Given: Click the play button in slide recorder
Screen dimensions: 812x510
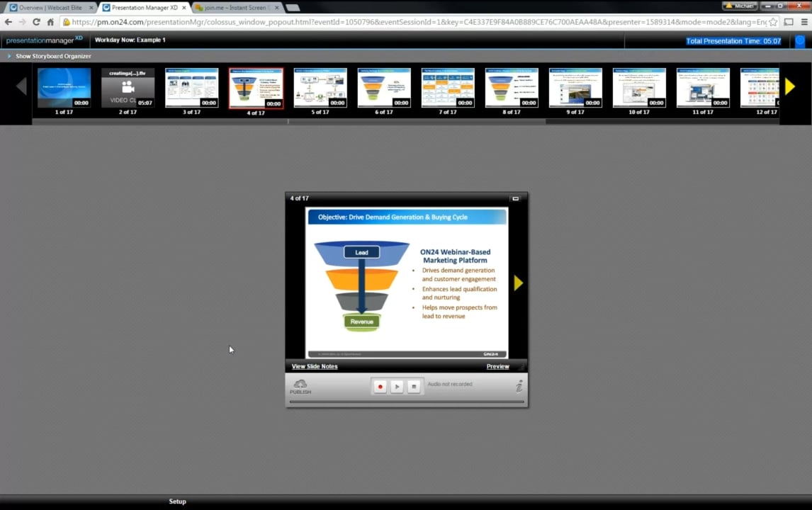Looking at the screenshot, I should pyautogui.click(x=397, y=386).
